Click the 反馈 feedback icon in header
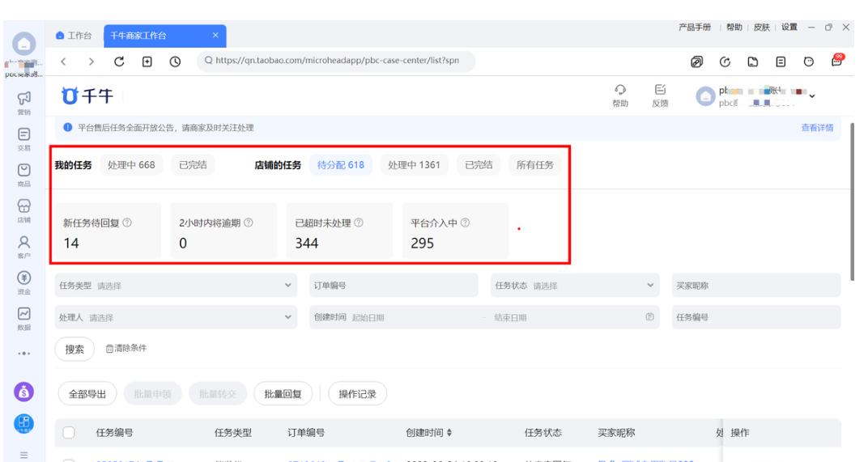 (x=660, y=95)
